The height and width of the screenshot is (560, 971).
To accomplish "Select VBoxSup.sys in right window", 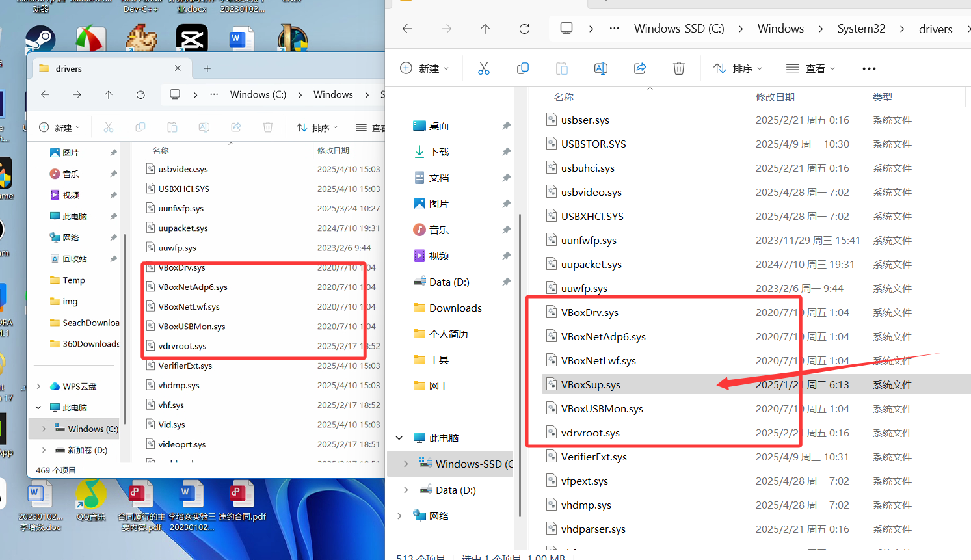I will point(591,384).
